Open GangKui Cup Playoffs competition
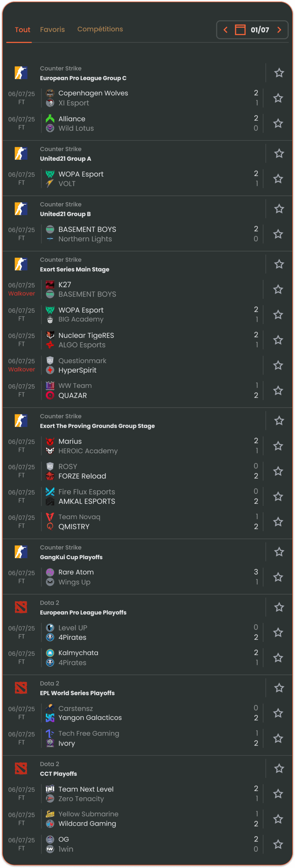 pos(71,557)
